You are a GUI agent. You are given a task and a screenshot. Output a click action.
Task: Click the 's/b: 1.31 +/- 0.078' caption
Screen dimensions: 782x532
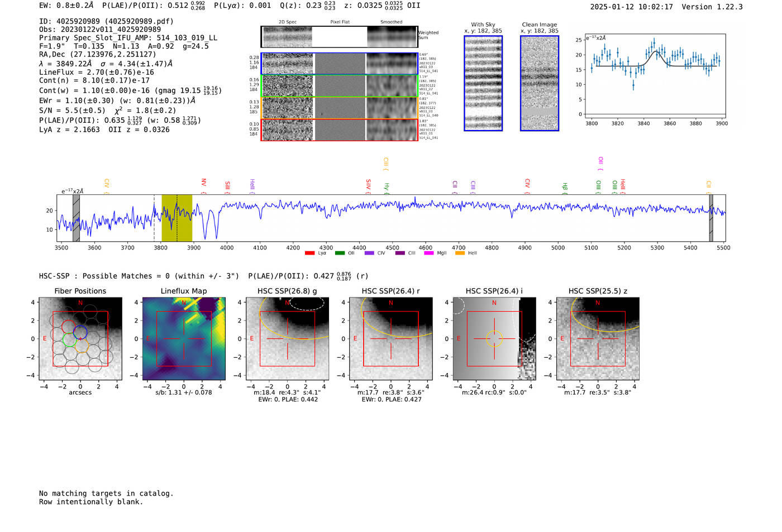(184, 392)
